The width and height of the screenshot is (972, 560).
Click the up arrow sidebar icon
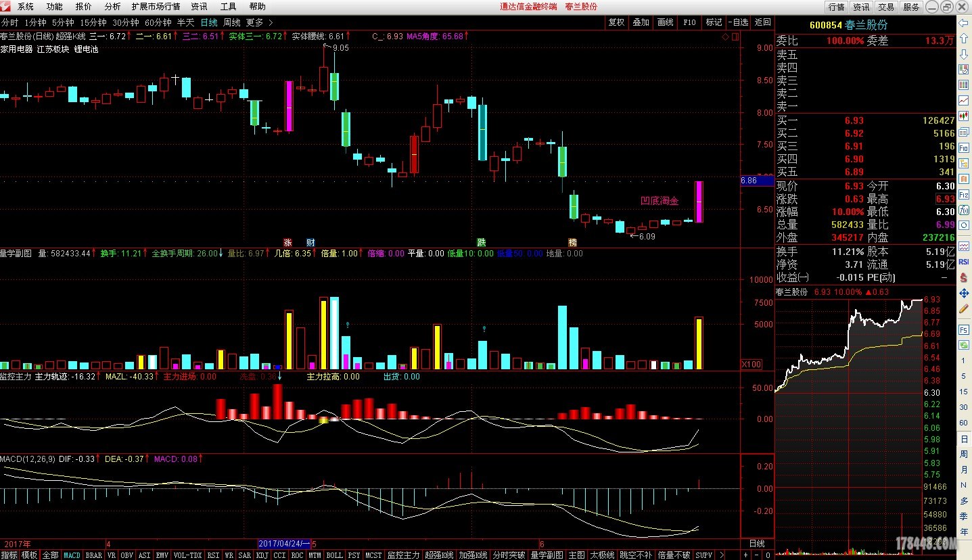[963, 38]
